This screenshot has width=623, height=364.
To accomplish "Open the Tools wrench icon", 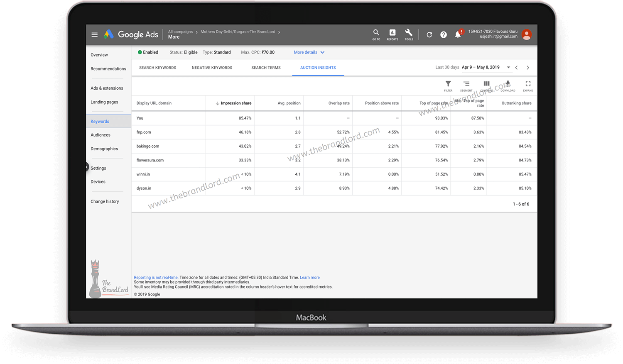I will 409,34.
